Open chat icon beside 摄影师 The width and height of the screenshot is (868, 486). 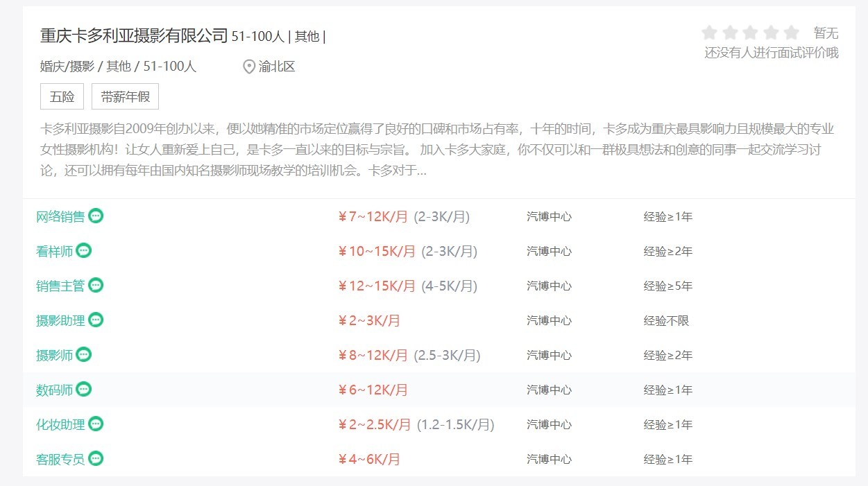tap(84, 354)
